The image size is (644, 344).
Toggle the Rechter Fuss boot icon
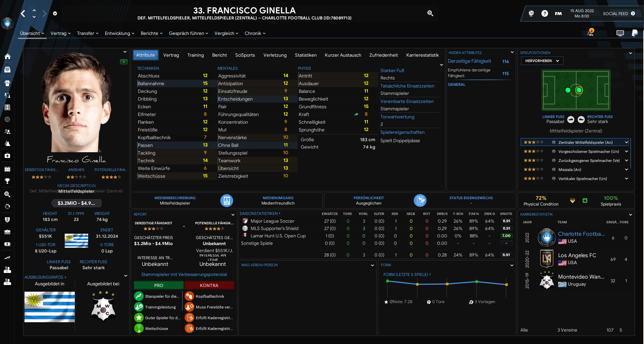581,120
